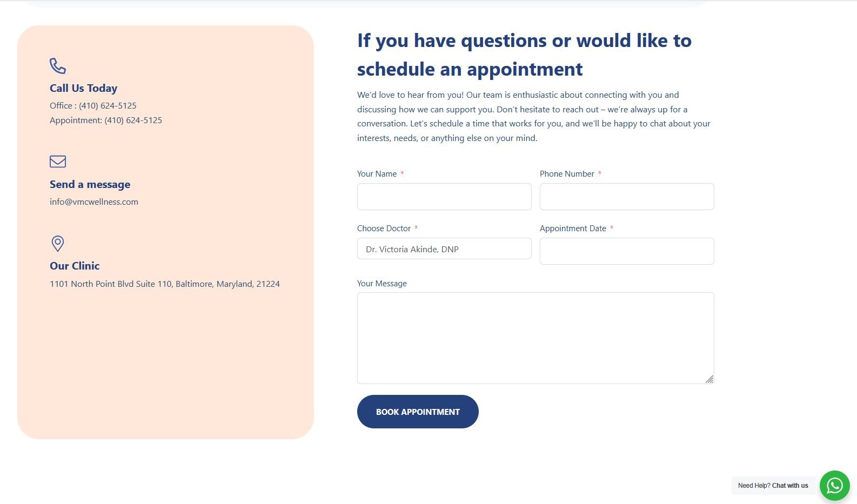
Task: Focus the Phone Number field
Action: pos(627,197)
